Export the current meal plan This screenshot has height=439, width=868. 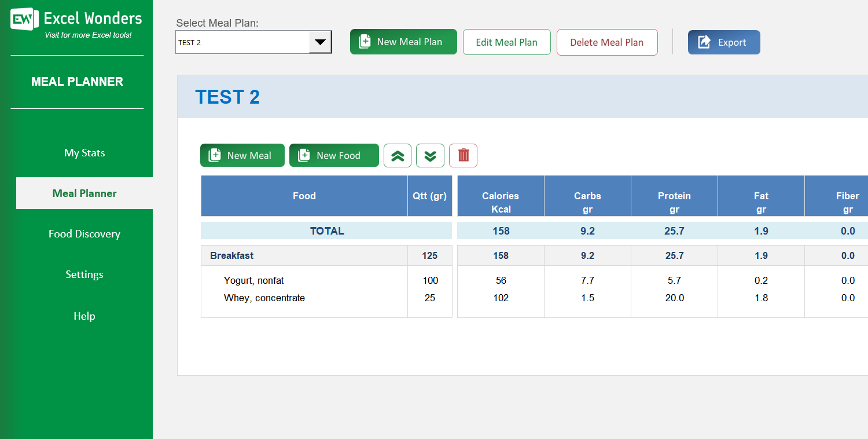point(724,42)
